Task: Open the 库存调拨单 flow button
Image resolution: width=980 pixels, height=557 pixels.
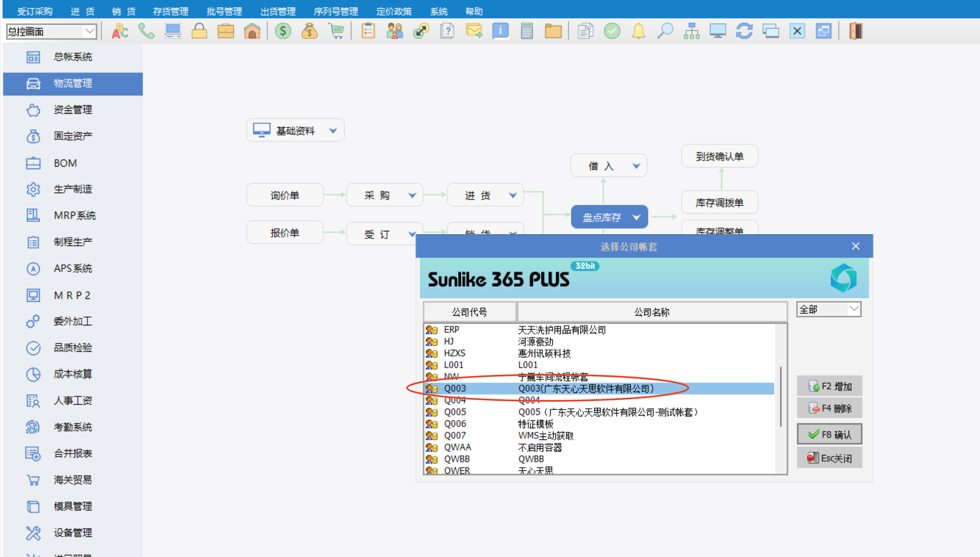Action: click(719, 202)
